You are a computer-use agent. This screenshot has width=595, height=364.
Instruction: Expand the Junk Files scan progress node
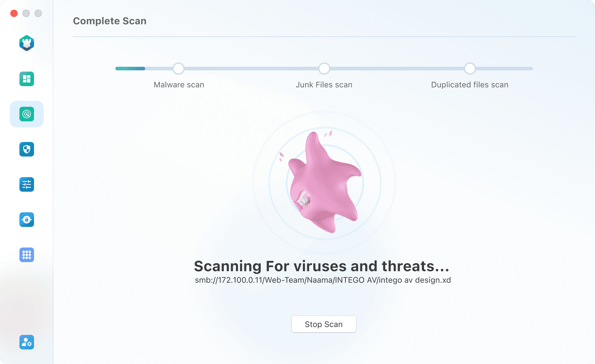(324, 68)
